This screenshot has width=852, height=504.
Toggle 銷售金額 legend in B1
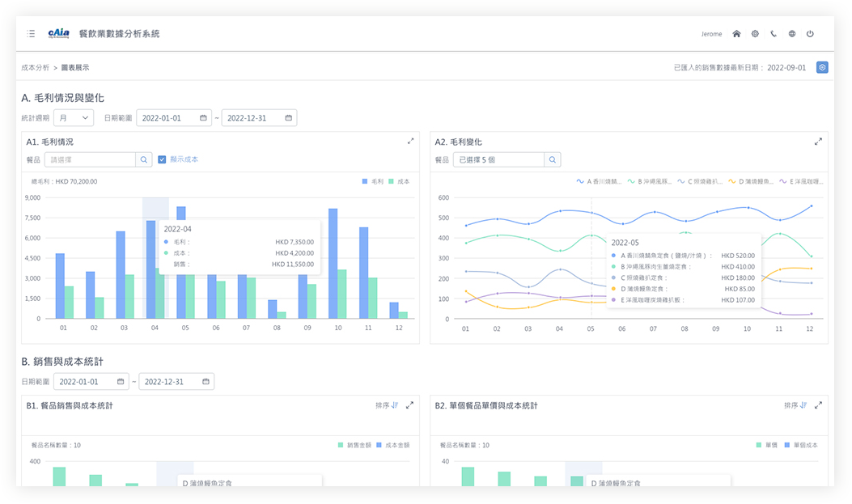click(x=354, y=445)
